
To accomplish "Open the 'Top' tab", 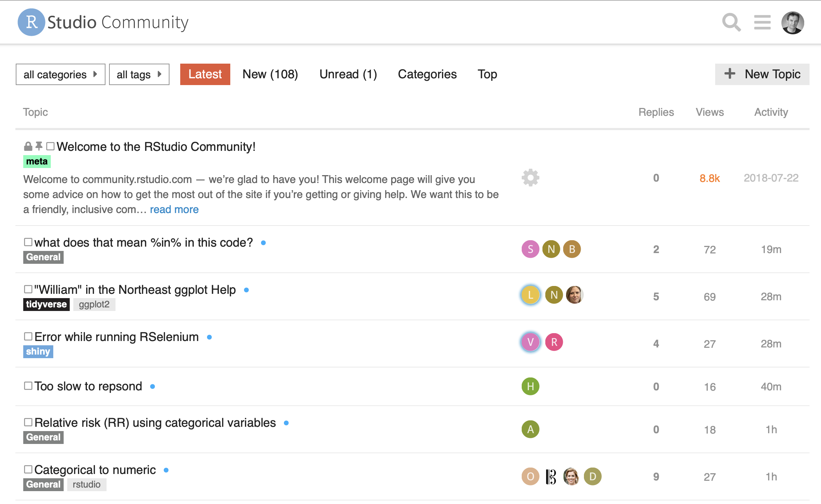I will pos(487,74).
